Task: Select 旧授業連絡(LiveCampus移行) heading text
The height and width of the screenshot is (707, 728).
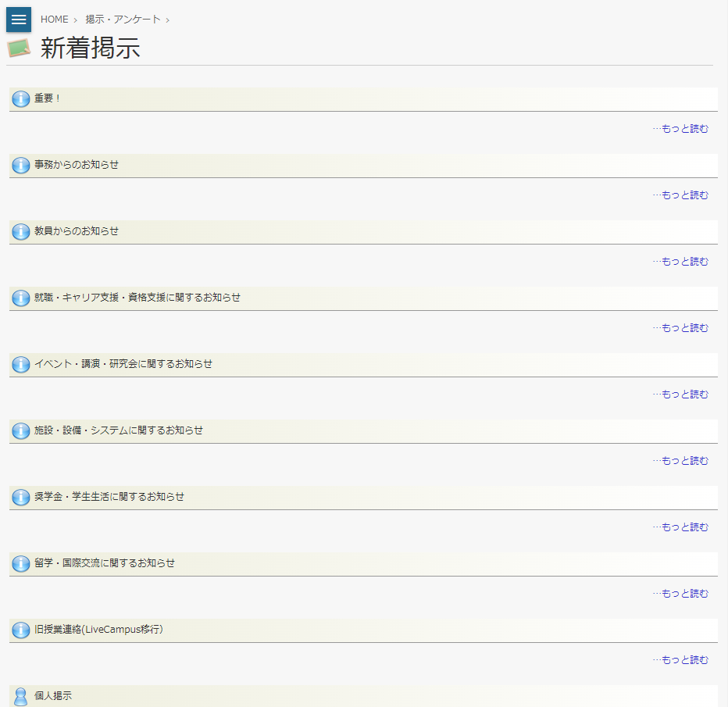Action: [98, 629]
